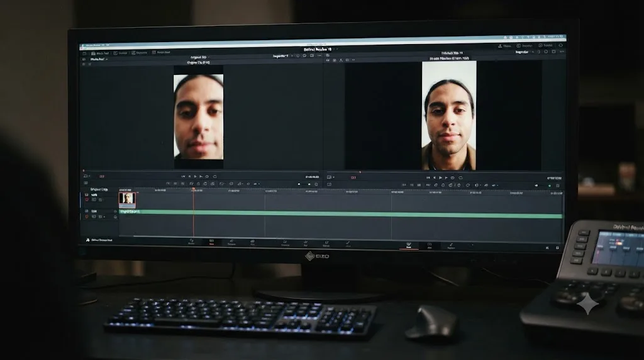Click left viewer video preview image
This screenshot has width=644, height=360.
pyautogui.click(x=198, y=116)
